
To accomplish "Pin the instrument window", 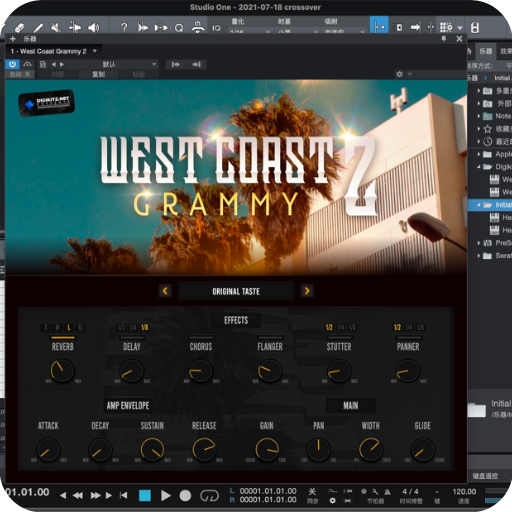I will tap(444, 39).
